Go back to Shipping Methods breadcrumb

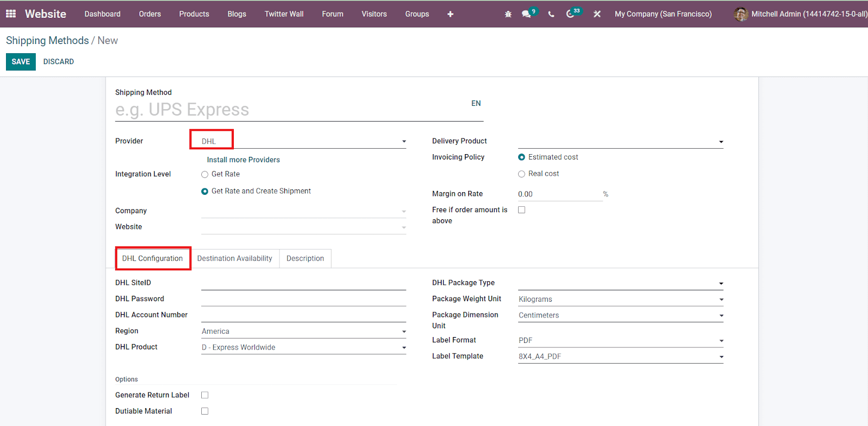(x=47, y=41)
